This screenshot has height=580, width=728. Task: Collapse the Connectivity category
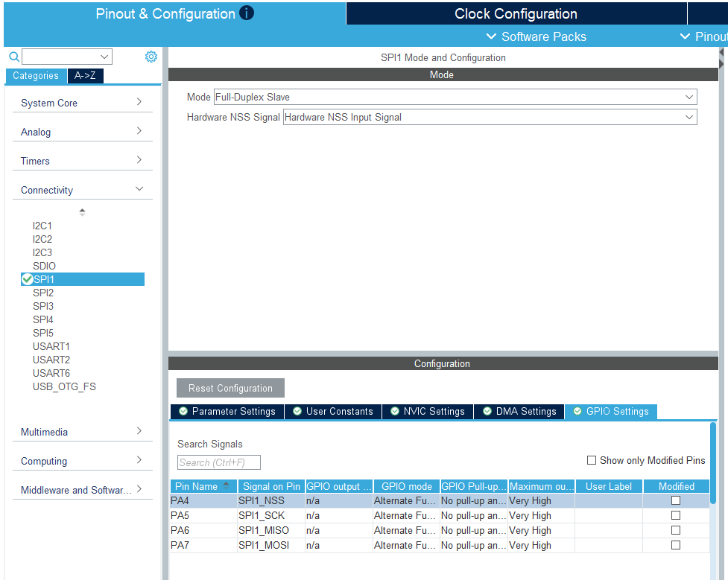pyautogui.click(x=82, y=191)
